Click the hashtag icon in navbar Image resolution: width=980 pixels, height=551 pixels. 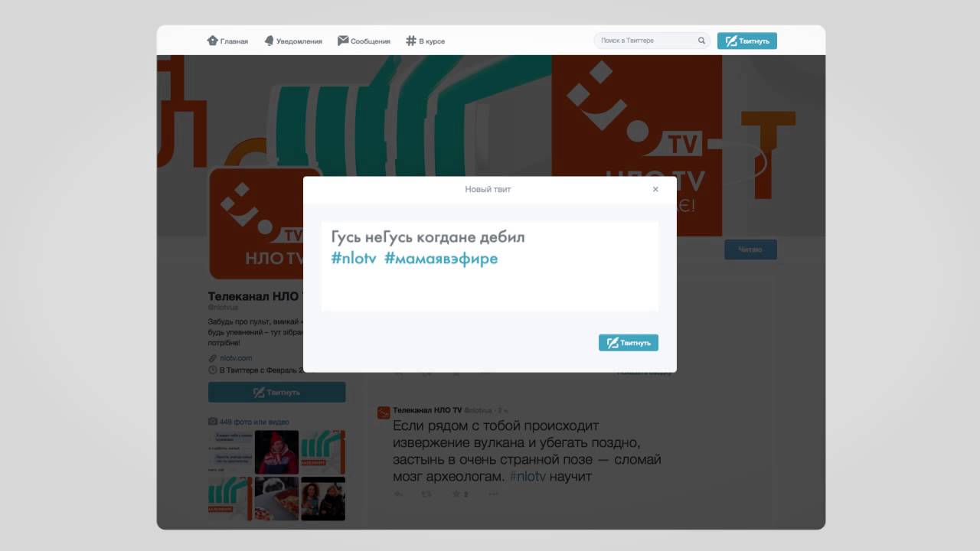411,41
